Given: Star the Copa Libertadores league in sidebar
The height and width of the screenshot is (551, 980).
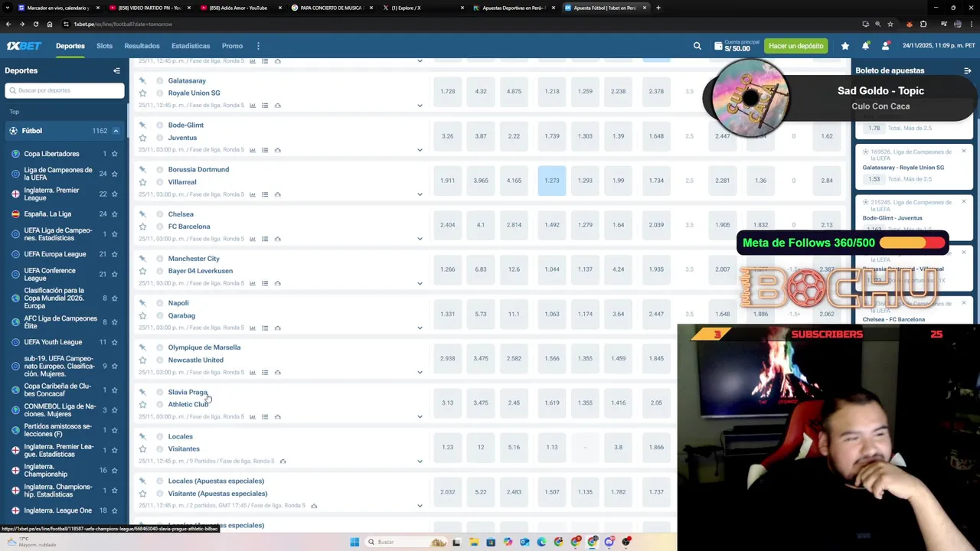Looking at the screenshot, I should click(115, 154).
